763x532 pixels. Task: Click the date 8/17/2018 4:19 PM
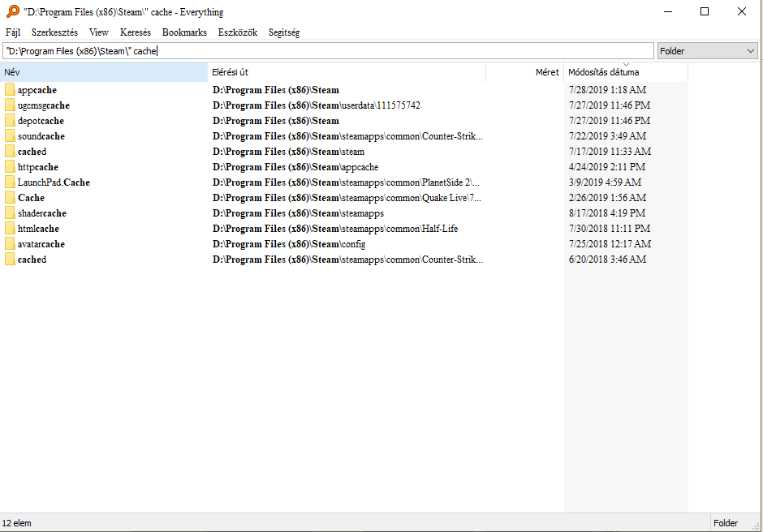tap(607, 213)
